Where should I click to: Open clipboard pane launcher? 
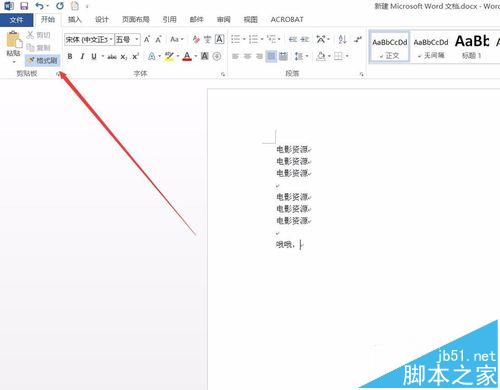(58, 74)
